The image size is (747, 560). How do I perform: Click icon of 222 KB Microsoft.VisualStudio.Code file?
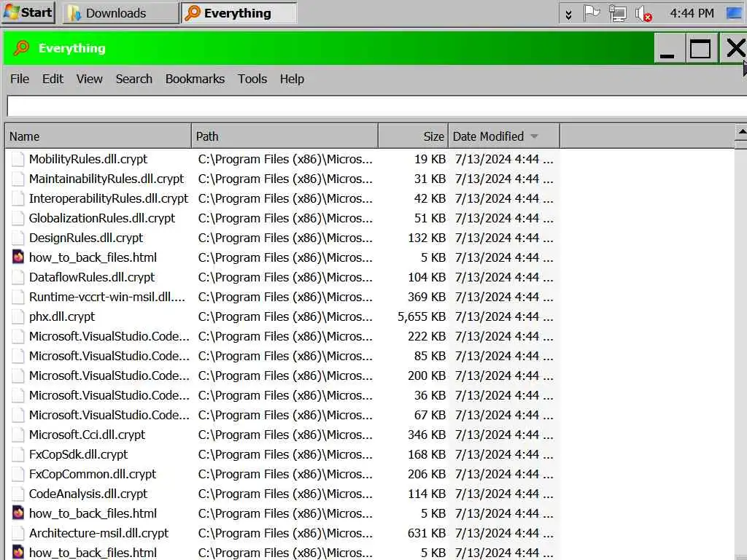(18, 336)
